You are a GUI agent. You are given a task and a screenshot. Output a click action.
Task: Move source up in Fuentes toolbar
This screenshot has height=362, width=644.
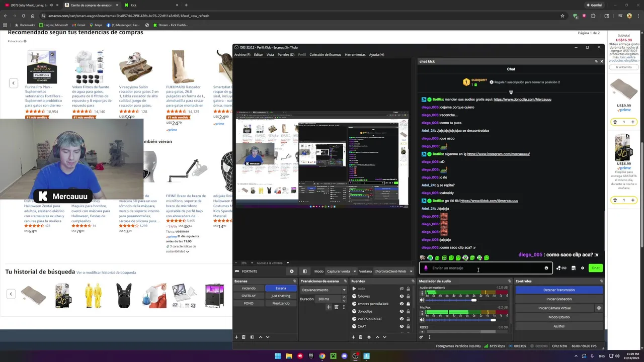coord(377,337)
